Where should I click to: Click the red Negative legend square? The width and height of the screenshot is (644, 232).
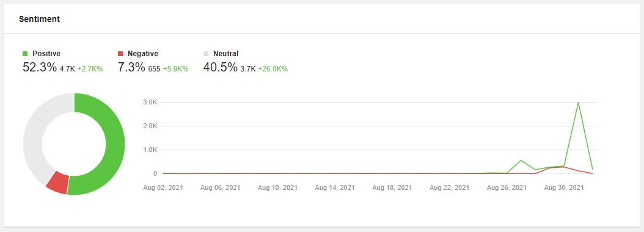click(120, 54)
